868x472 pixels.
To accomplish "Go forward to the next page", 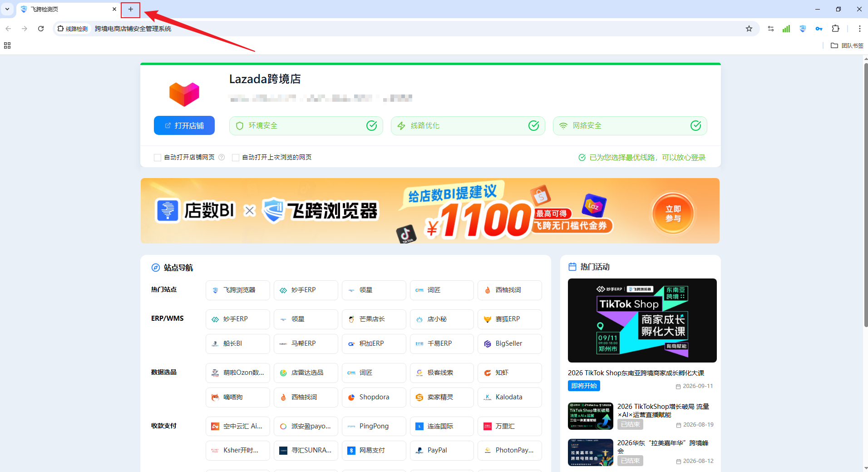I will (25, 29).
